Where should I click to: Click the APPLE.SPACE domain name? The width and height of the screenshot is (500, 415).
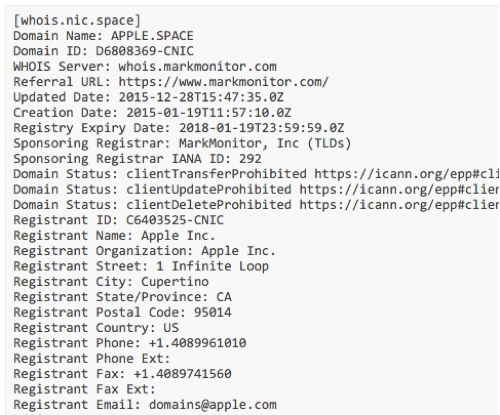click(x=152, y=36)
